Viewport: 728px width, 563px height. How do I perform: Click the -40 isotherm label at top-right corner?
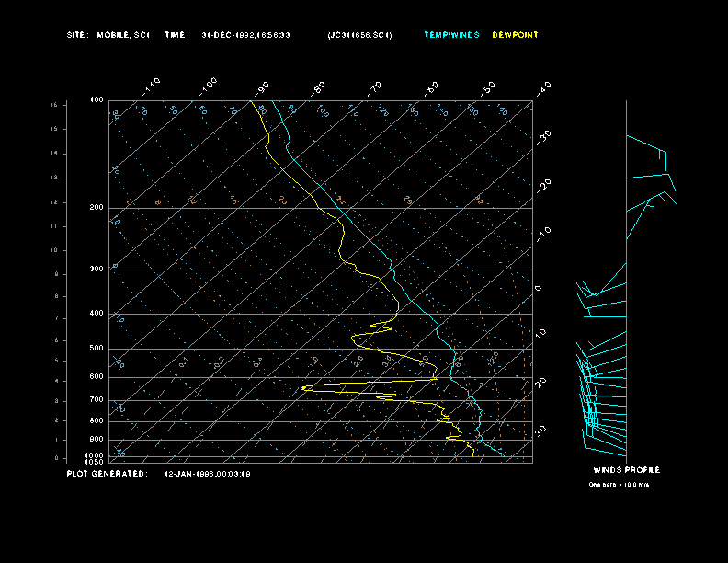(543, 88)
